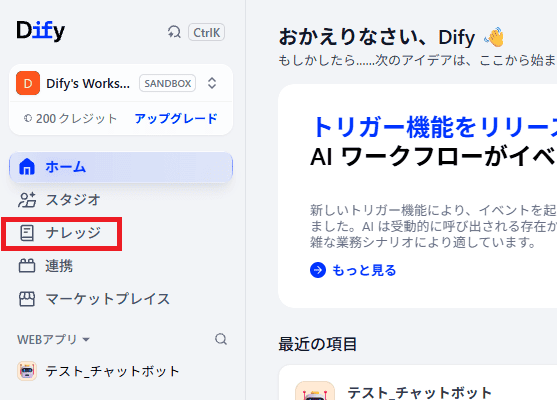Expand the workspace switcher chevrons
Image resolution: width=557 pixels, height=400 pixels.
pos(212,83)
